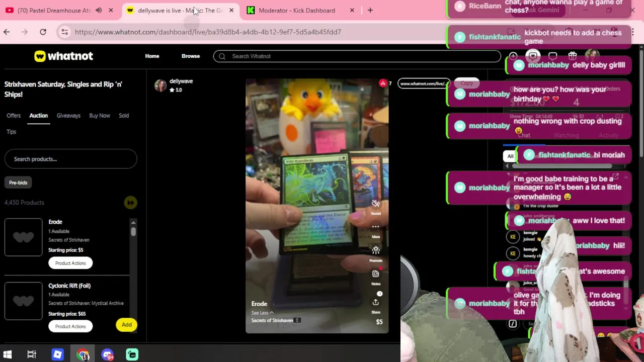Click the profile avatar in the Whatnot header

click(592, 56)
